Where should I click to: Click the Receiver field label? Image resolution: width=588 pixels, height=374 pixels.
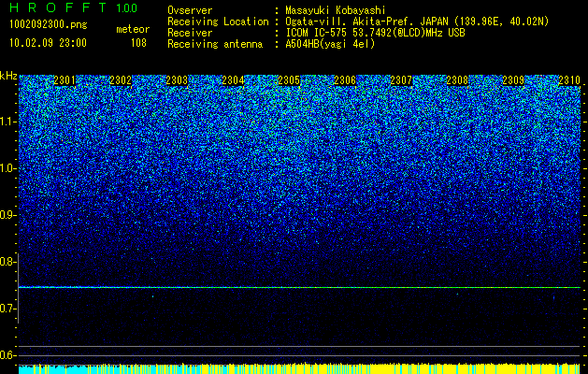(190, 33)
